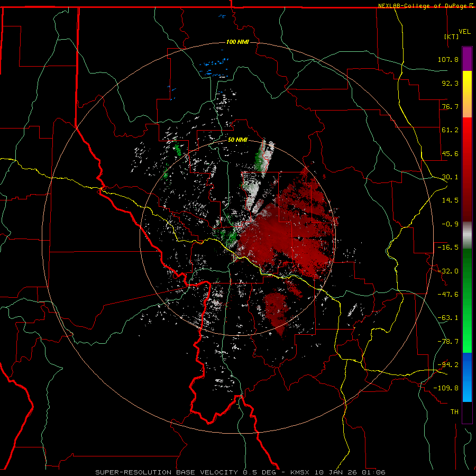Pick the purple segment of velocity color bar
Viewport: 476px width, 476px height.
coord(467,59)
